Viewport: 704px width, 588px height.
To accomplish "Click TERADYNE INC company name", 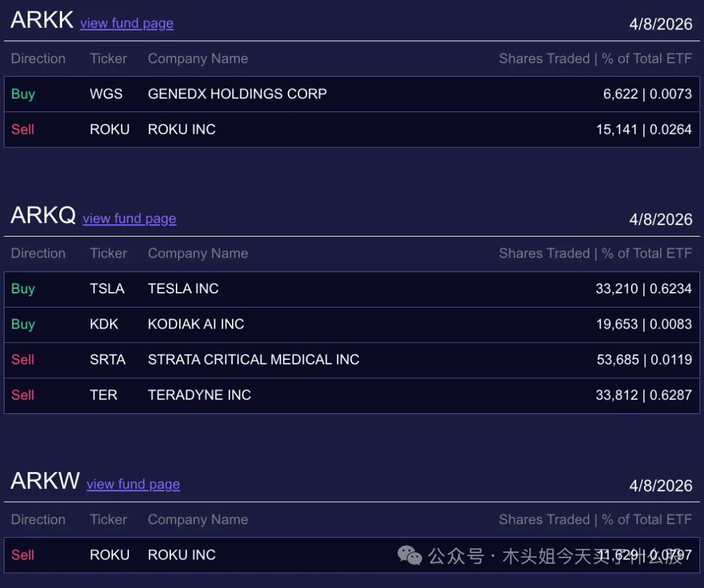I will [x=199, y=394].
